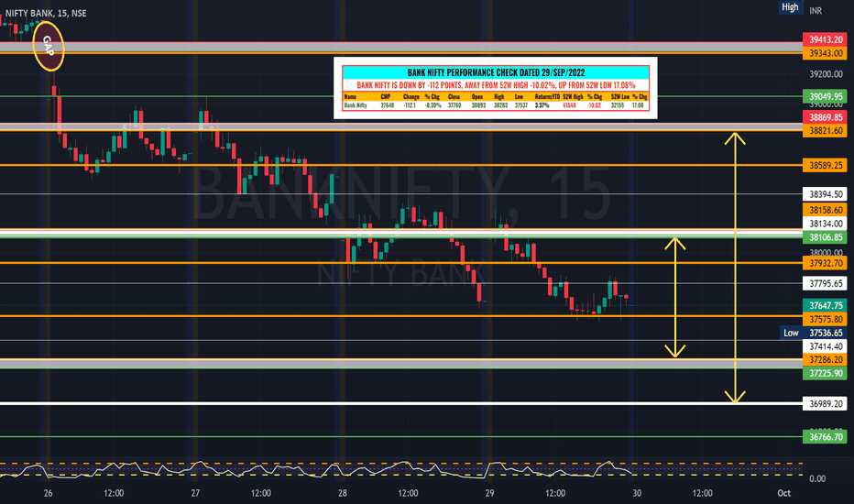Click the red BANK NIFTY IS DOWN summary line
Screen dimensions: 854x504
[496, 85]
